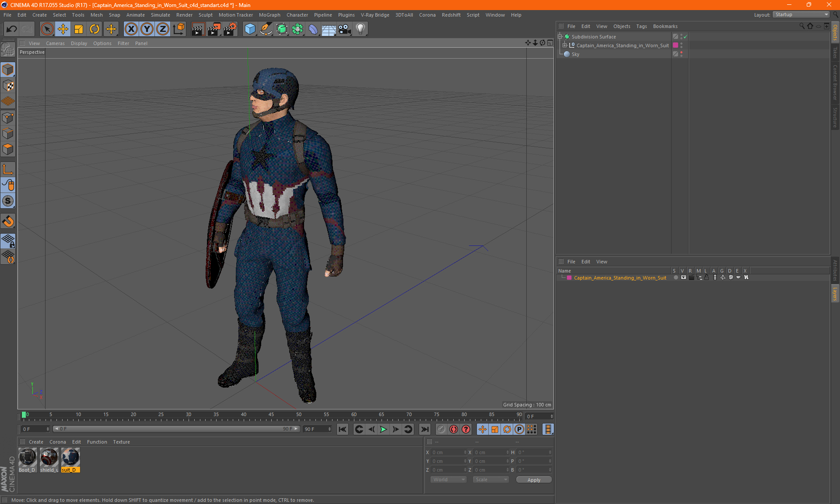This screenshot has height=504, width=840.
Task: Open material manager Texture menu
Action: coord(121,442)
